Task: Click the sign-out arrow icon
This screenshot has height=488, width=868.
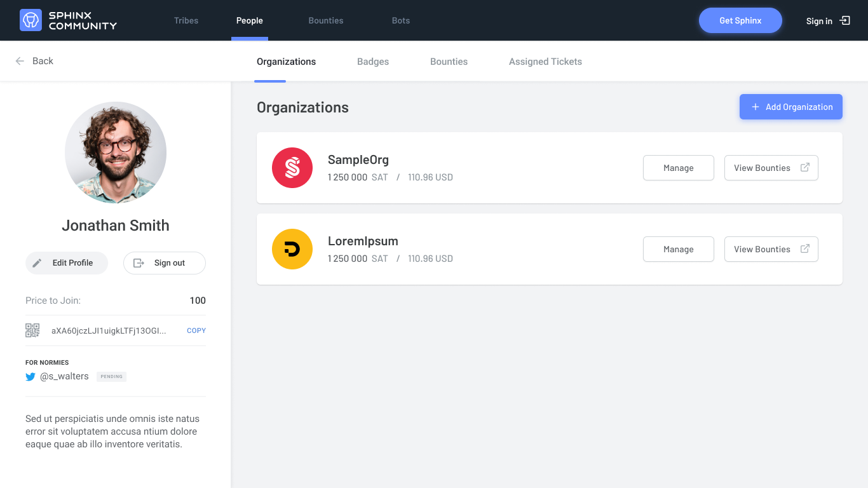Action: (x=139, y=262)
